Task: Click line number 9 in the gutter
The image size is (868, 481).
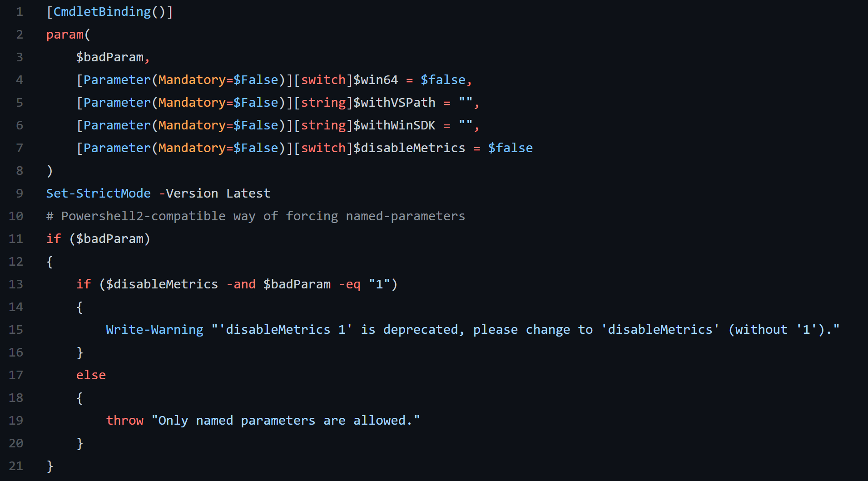Action: pos(20,193)
